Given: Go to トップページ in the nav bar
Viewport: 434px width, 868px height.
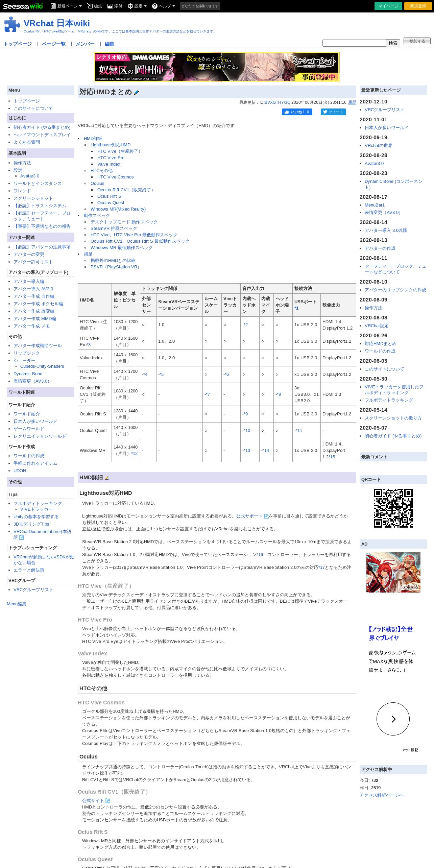Looking at the screenshot, I should (x=18, y=44).
